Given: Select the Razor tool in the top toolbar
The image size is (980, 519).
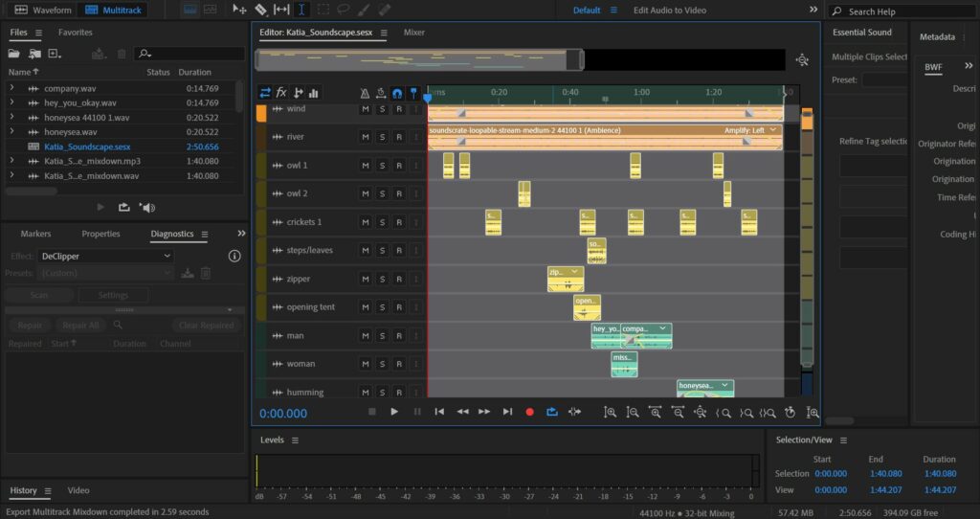Looking at the screenshot, I should (260, 10).
